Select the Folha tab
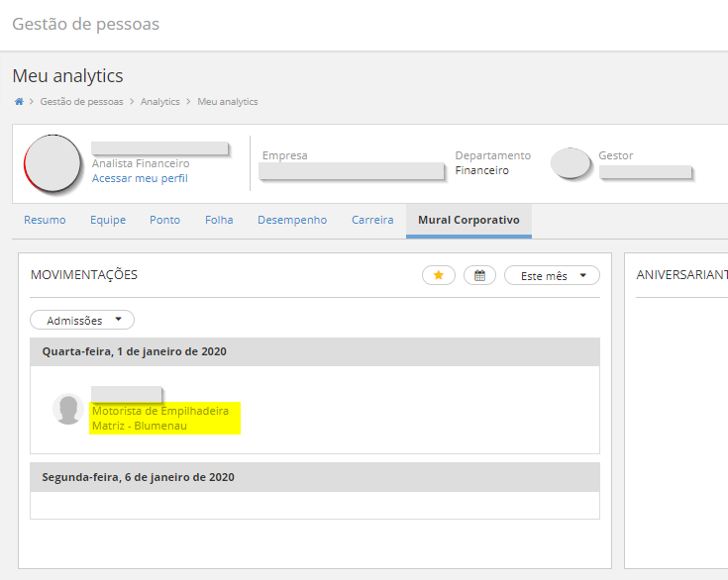Viewport: 728px width, 580px height. point(219,220)
